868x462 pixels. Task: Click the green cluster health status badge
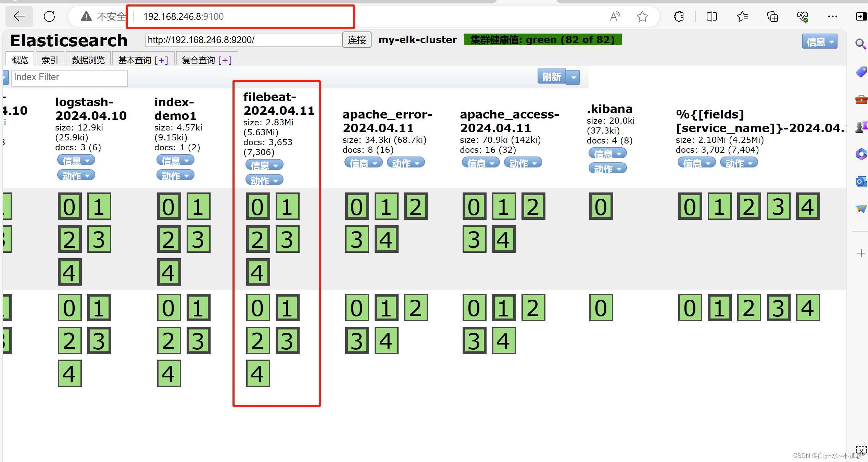click(543, 40)
